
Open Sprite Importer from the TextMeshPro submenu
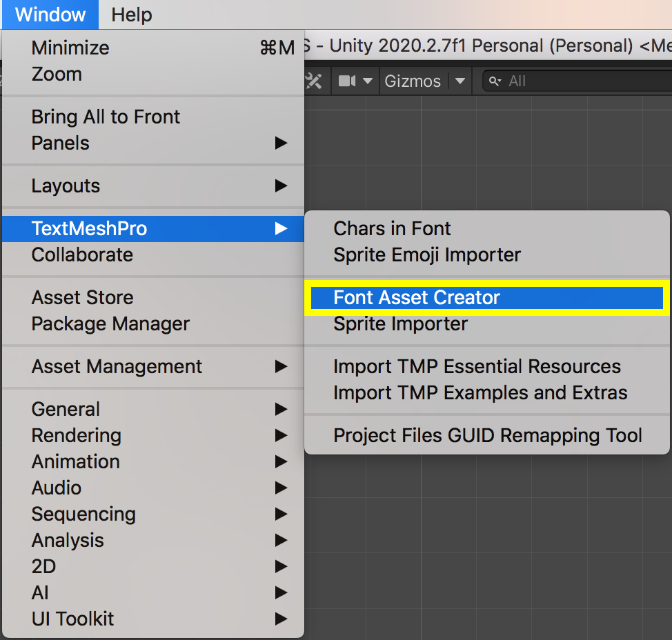coord(487,324)
